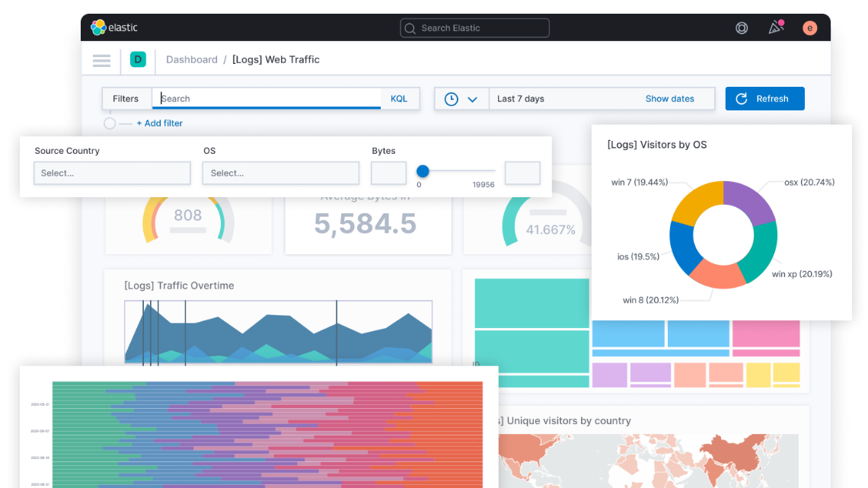Viewport: 868px width, 488px height.
Task: Click the Bytes maximum value field
Action: [522, 173]
